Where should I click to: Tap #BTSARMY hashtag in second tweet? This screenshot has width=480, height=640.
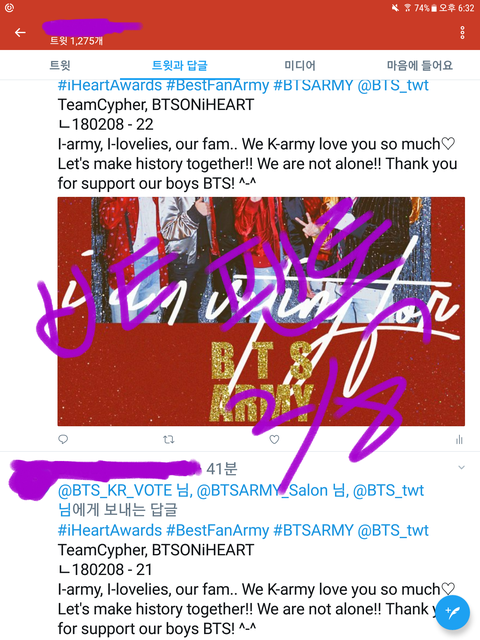pos(313,530)
